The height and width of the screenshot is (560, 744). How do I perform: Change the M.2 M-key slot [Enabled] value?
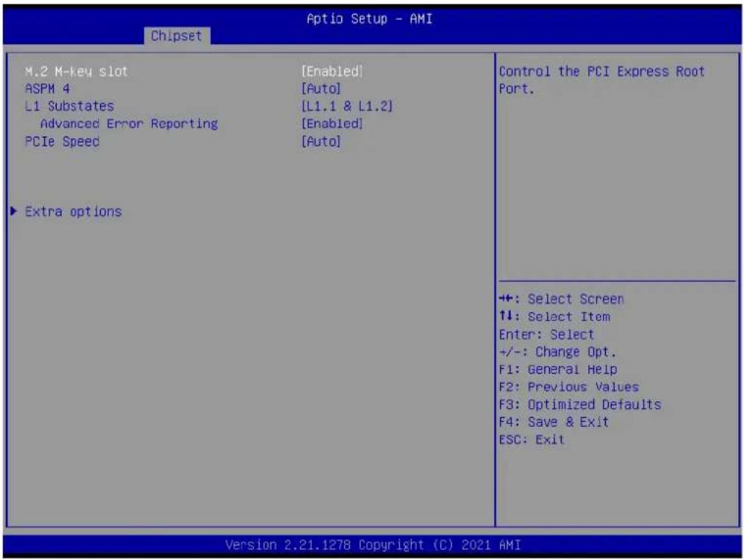tap(332, 71)
